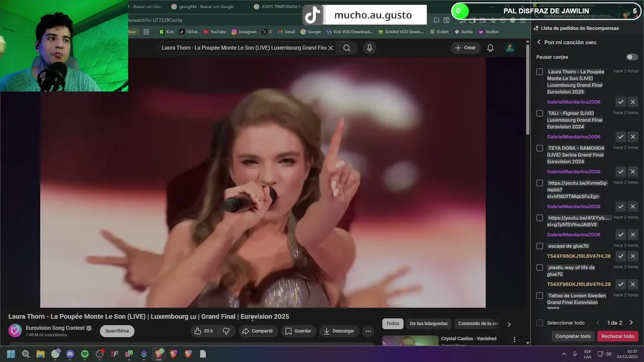Go to next rewards page arrow
The image size is (644, 362).
[631, 323]
